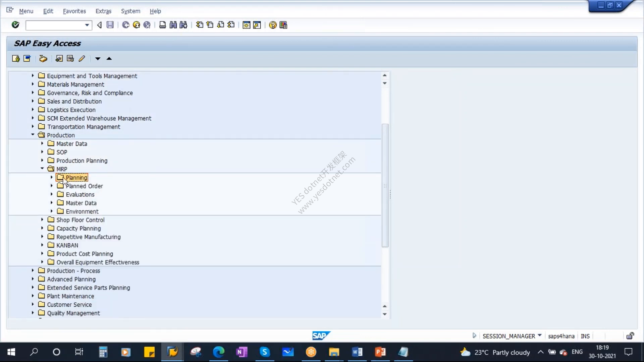
Task: Click the Find Next binoculars-plus icon
Action: coord(183,25)
